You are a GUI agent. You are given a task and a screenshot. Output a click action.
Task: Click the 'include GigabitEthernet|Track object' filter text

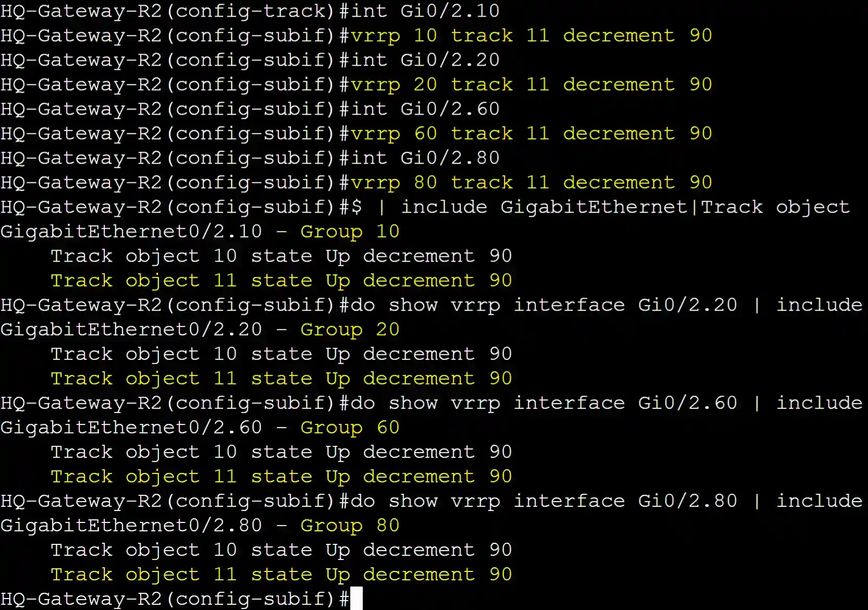click(x=626, y=207)
